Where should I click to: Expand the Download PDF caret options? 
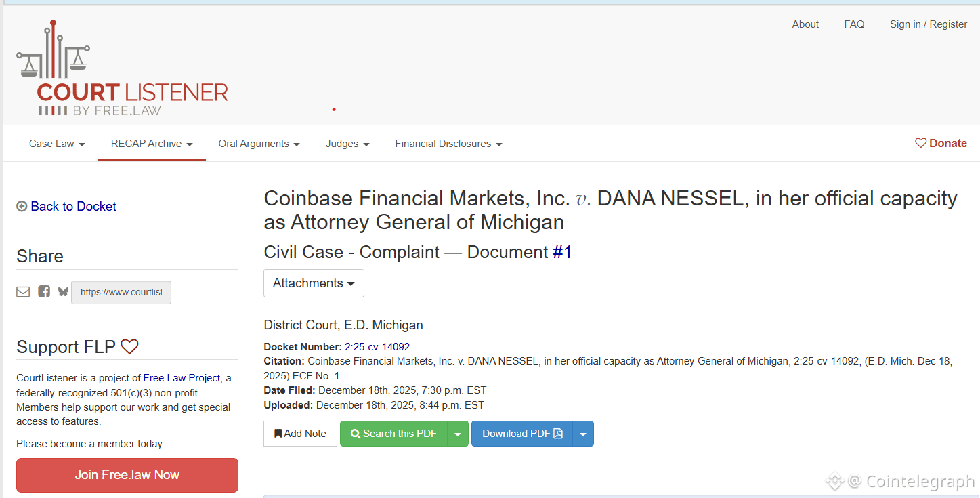pos(583,434)
